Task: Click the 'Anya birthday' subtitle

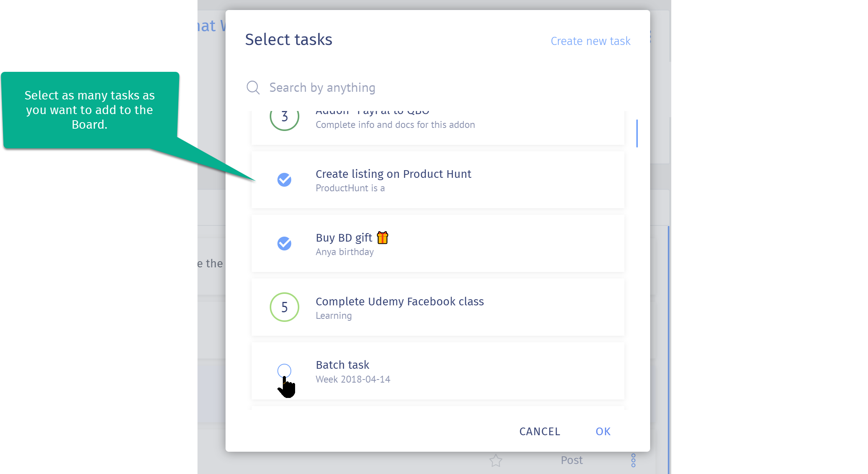Action: coord(345,252)
